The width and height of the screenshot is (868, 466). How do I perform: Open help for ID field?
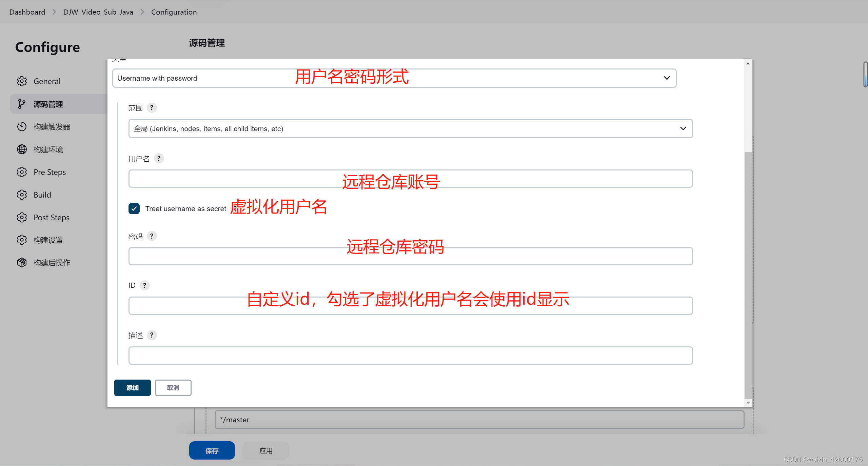click(x=144, y=285)
